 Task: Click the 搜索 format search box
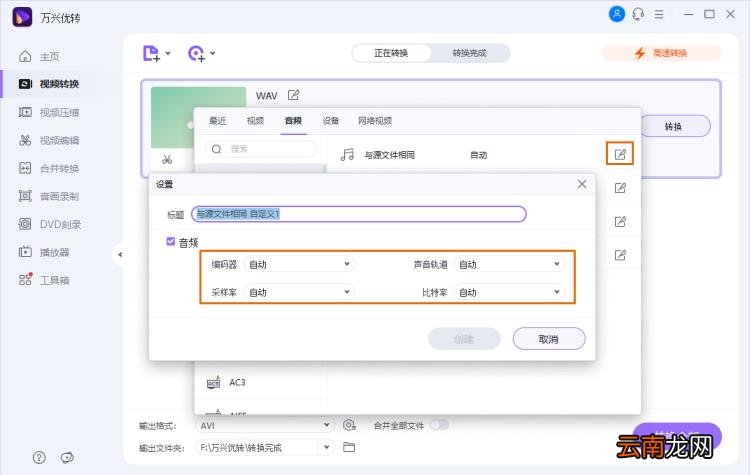tap(261, 149)
